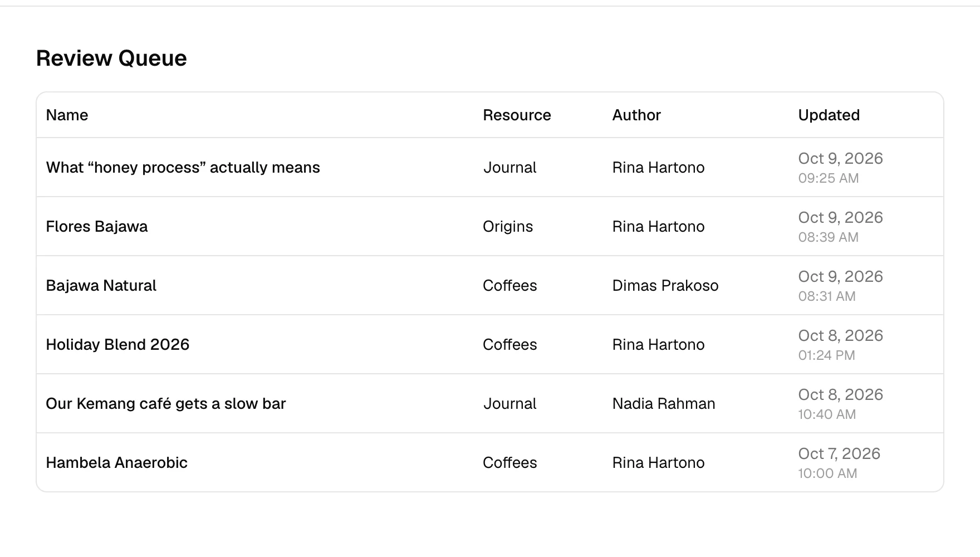Open "Our Kemang café gets a slow bar"
This screenshot has height=557, width=980.
tap(166, 404)
